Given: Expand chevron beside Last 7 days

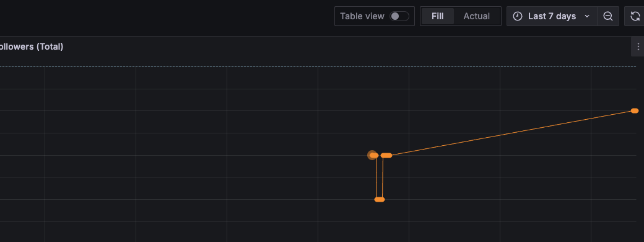Looking at the screenshot, I should [x=587, y=16].
